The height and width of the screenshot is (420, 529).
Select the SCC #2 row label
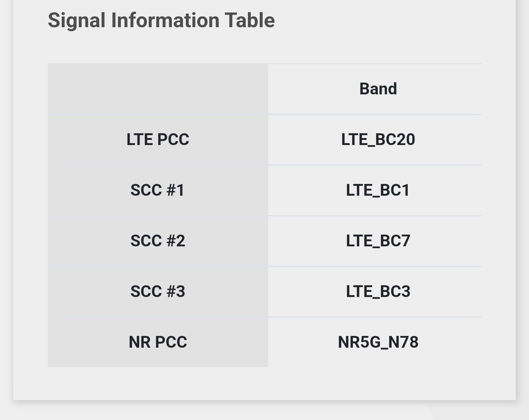[158, 241]
